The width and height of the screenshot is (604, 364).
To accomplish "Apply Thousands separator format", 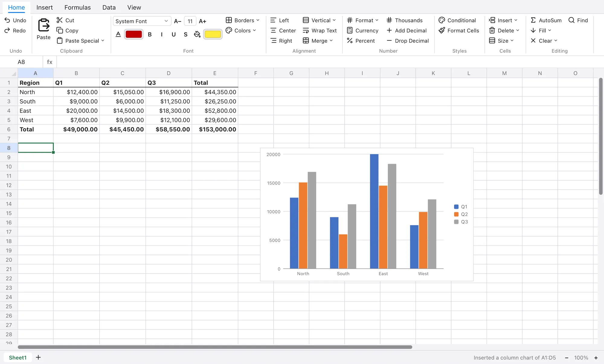I will [x=404, y=20].
